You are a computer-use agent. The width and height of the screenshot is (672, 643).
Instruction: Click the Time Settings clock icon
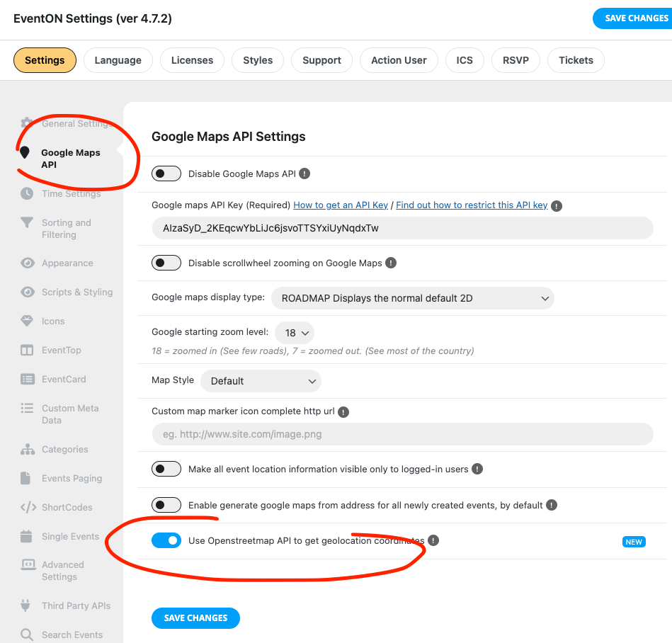pos(27,193)
